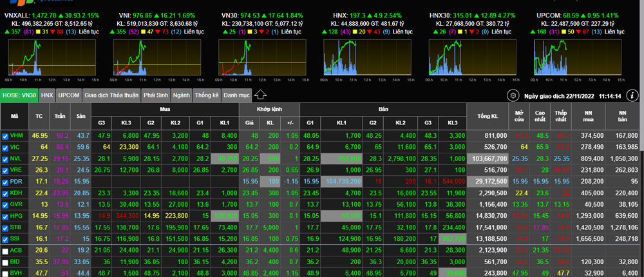
Task: Open the price board settings gear
Action: pyautogui.click(x=513, y=95)
